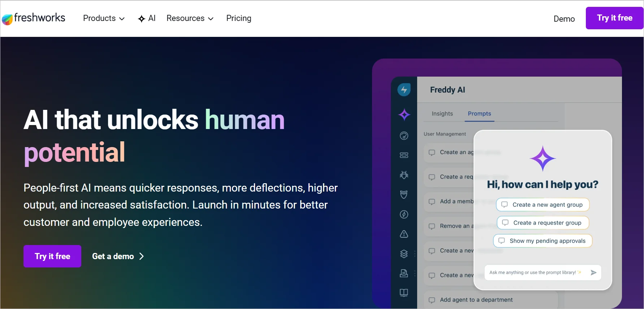Click the send arrow in the prompt box
The image size is (644, 309).
pyautogui.click(x=593, y=272)
